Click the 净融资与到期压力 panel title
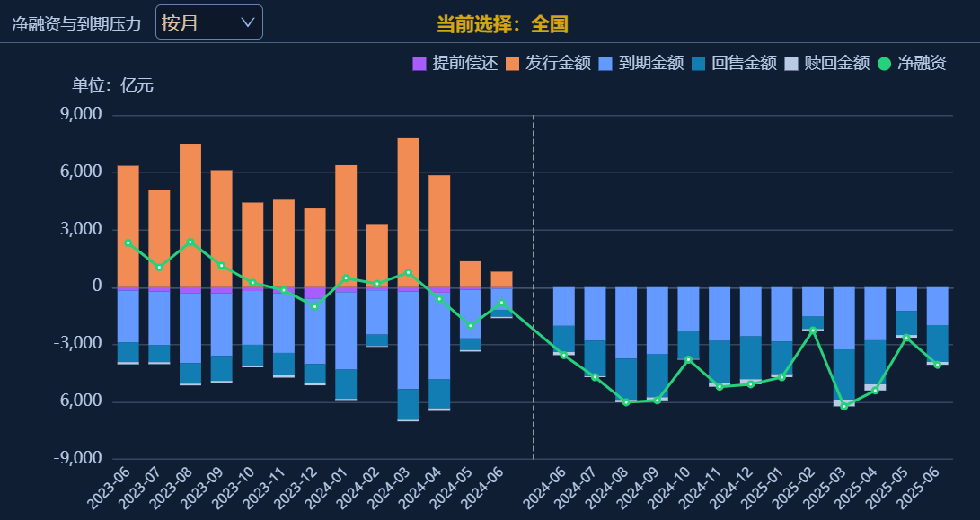The height and width of the screenshot is (520, 980). [77, 24]
